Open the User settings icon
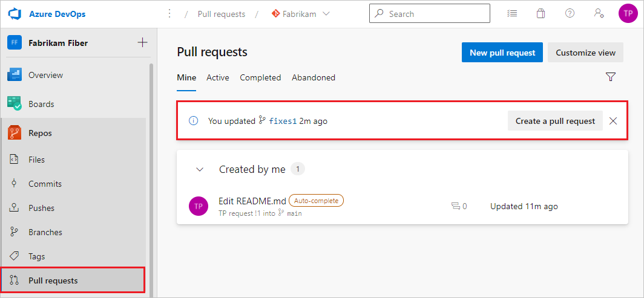This screenshot has height=298, width=644. point(599,13)
